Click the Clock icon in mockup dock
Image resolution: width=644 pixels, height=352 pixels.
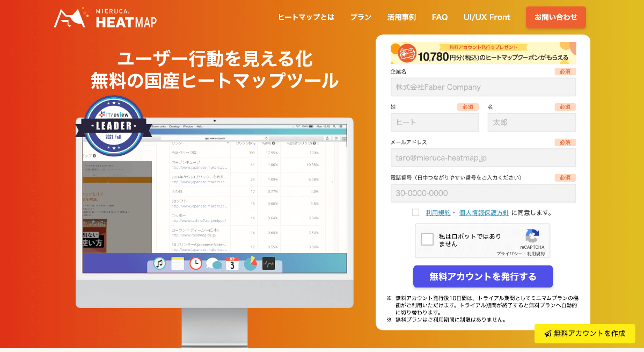coord(196,263)
